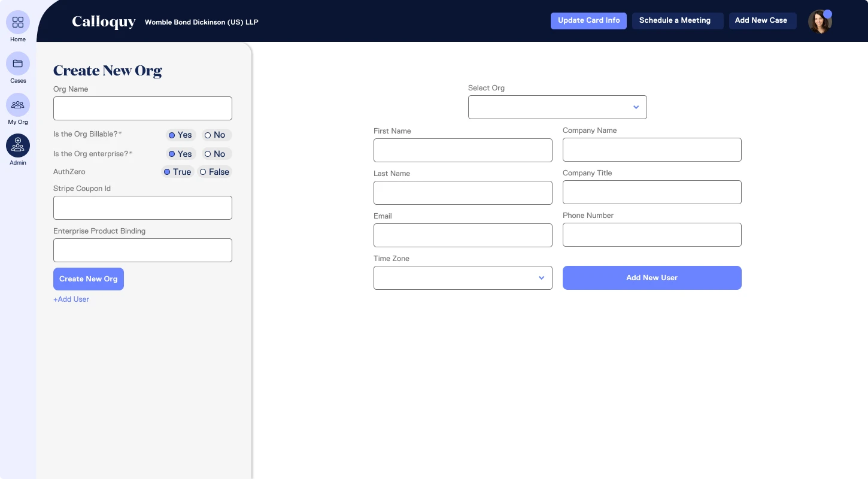Set AuthZero to False
This screenshot has height=479, width=868.
tap(215, 172)
